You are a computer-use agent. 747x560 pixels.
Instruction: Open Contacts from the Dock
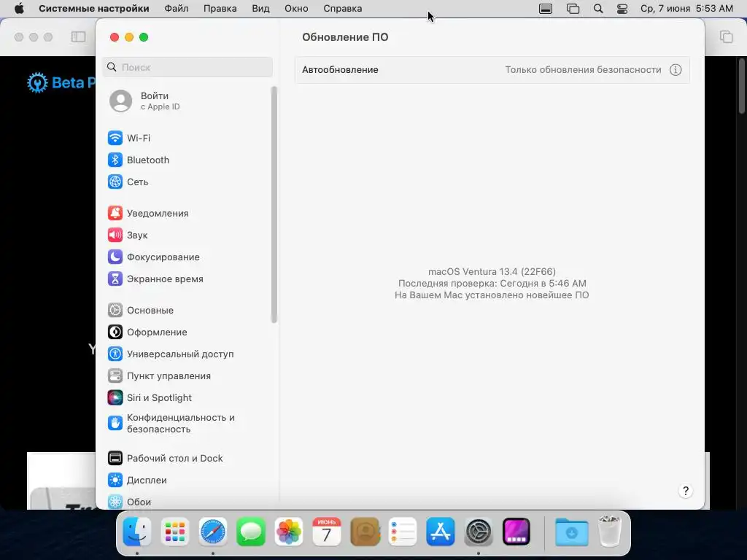click(365, 532)
